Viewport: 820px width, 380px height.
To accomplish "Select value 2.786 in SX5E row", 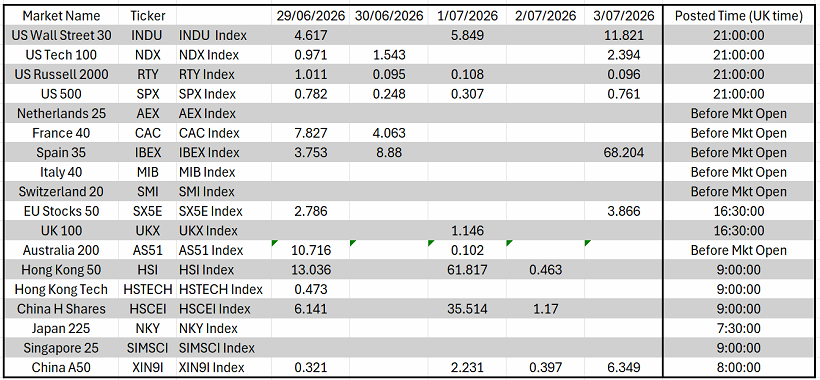I will click(x=311, y=211).
